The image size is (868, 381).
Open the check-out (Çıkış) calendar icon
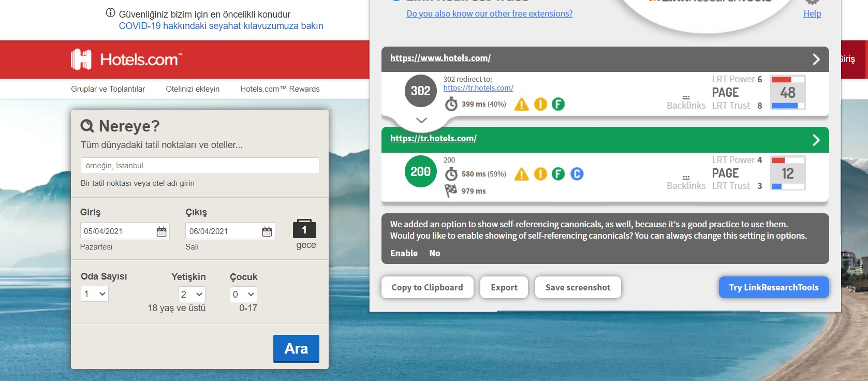click(267, 231)
